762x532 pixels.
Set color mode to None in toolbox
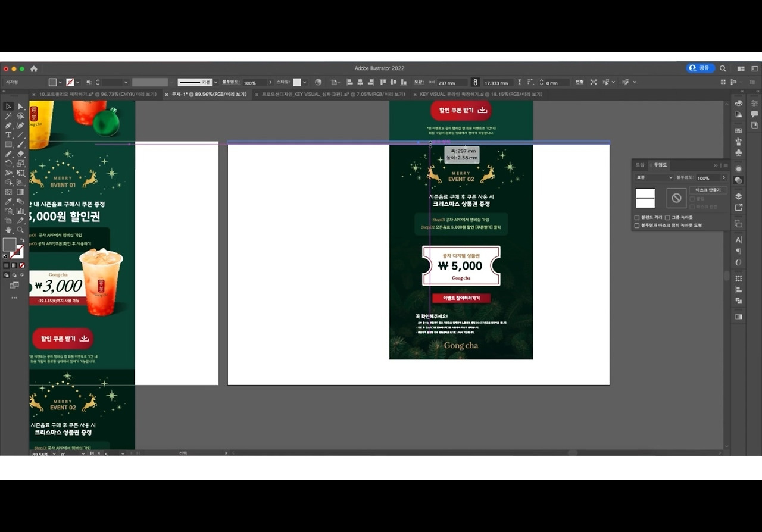[22, 265]
